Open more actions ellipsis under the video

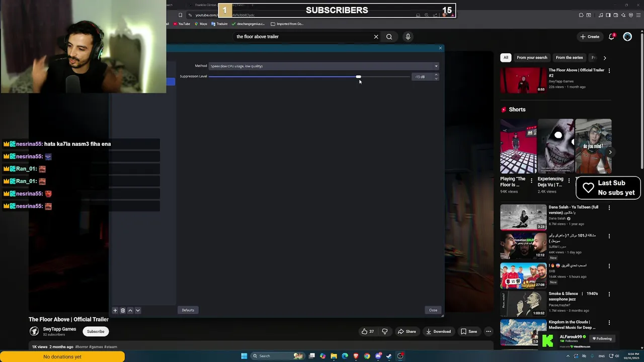pyautogui.click(x=489, y=331)
